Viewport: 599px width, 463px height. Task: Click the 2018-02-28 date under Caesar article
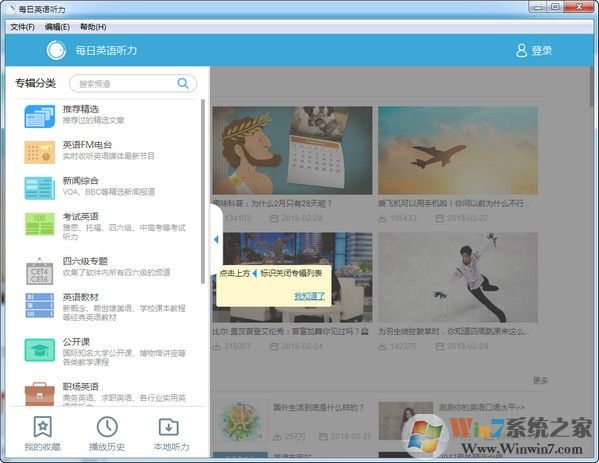click(302, 219)
